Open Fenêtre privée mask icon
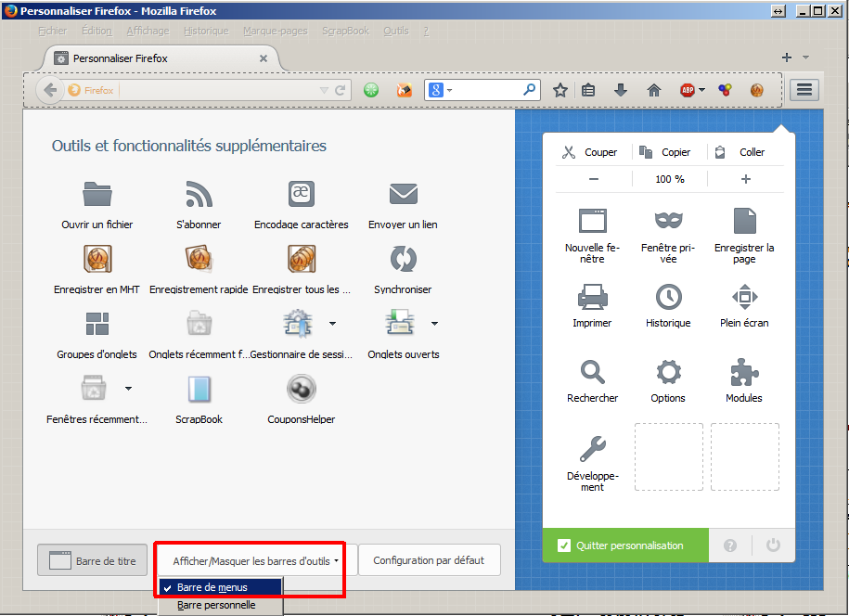Viewport: 849px width, 616px height. point(668,220)
